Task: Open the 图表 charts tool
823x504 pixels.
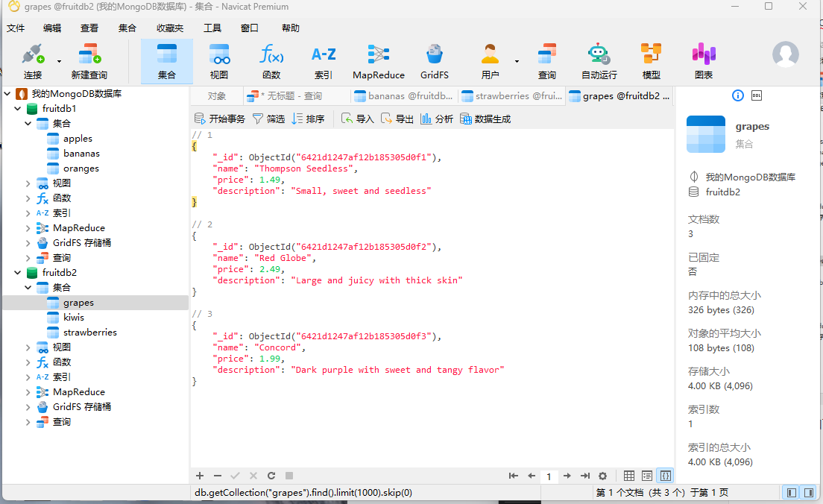Action: tap(703, 61)
